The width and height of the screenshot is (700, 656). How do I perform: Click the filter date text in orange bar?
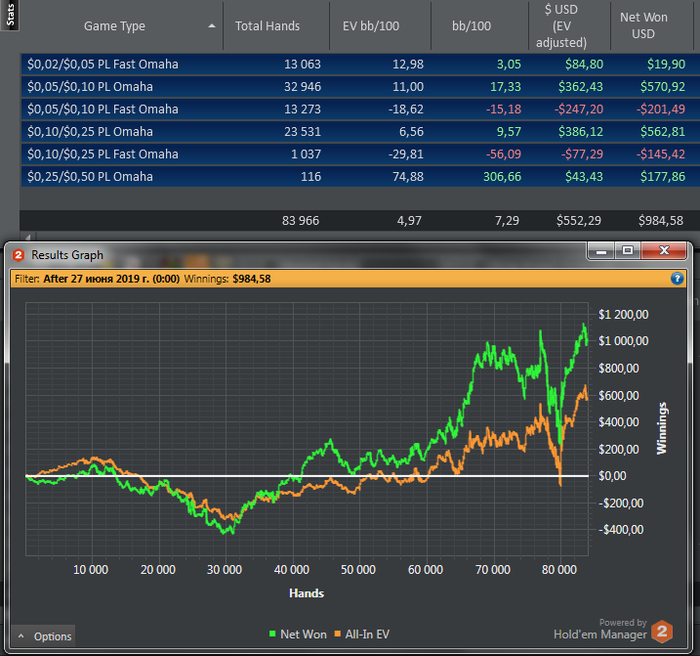(111, 279)
